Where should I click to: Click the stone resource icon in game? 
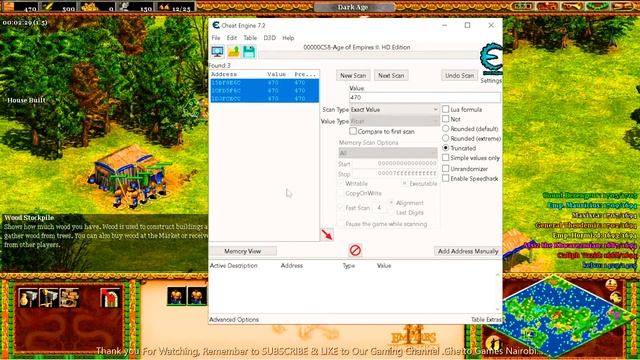click(x=125, y=7)
